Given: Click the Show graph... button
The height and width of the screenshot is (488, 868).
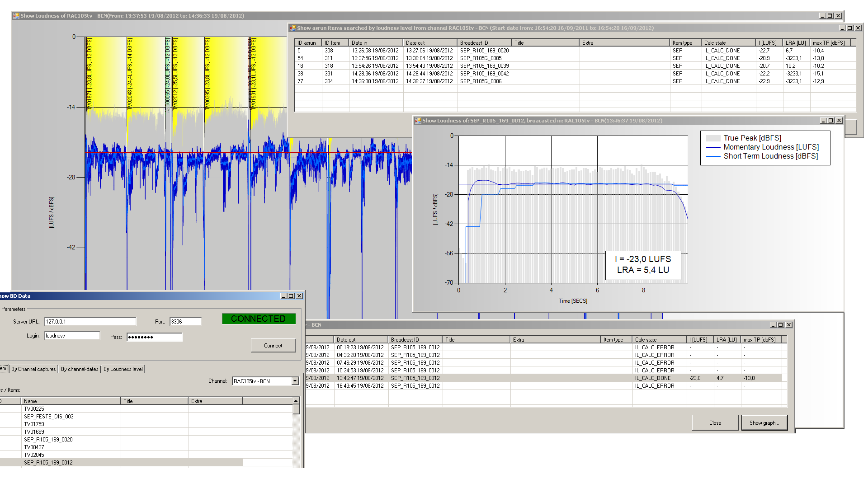Looking at the screenshot, I should [764, 423].
